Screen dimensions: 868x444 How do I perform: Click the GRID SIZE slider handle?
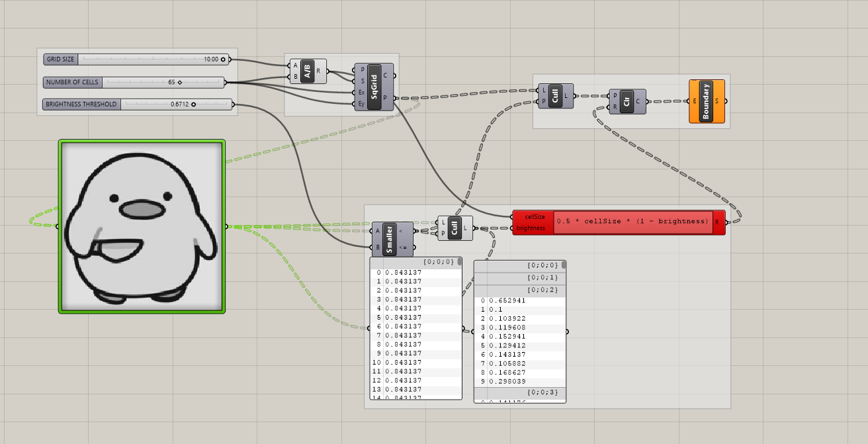[x=223, y=60]
